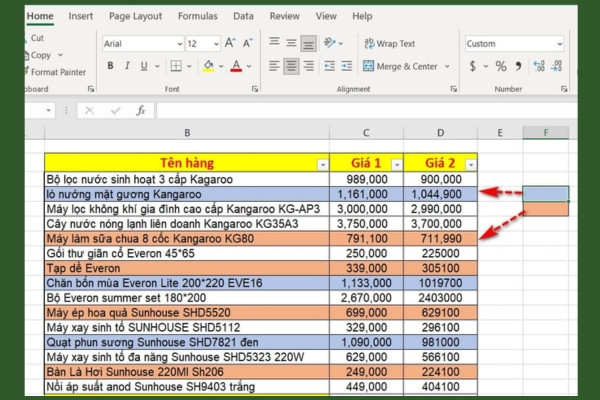600x400 pixels.
Task: Expand Merge & Center options arrow
Action: click(x=447, y=67)
